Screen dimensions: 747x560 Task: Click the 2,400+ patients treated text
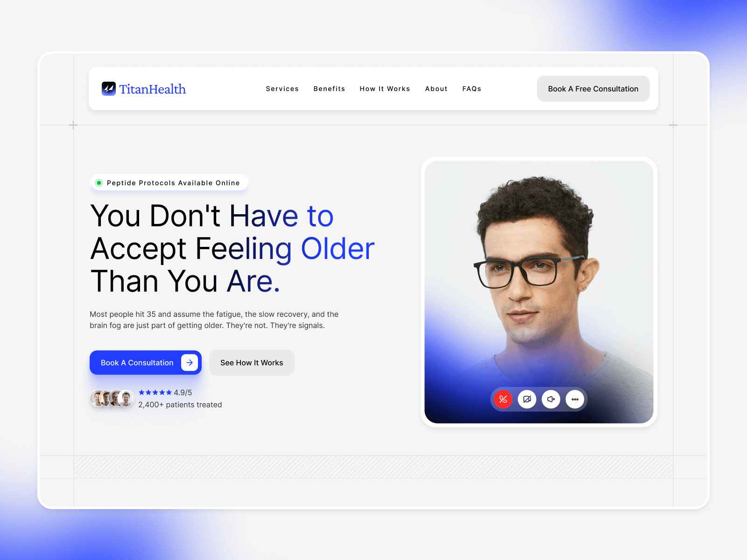180,405
